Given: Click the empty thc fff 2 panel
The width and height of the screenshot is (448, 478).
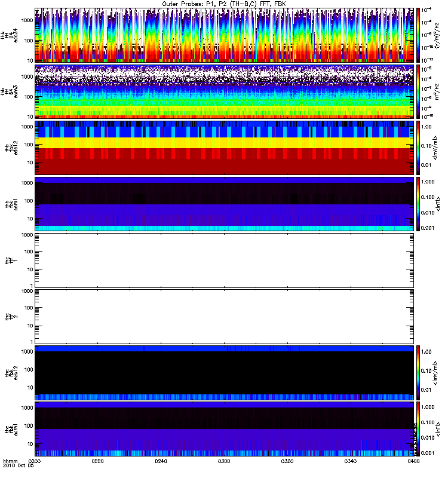Looking at the screenshot, I should pyautogui.click(x=225, y=317).
